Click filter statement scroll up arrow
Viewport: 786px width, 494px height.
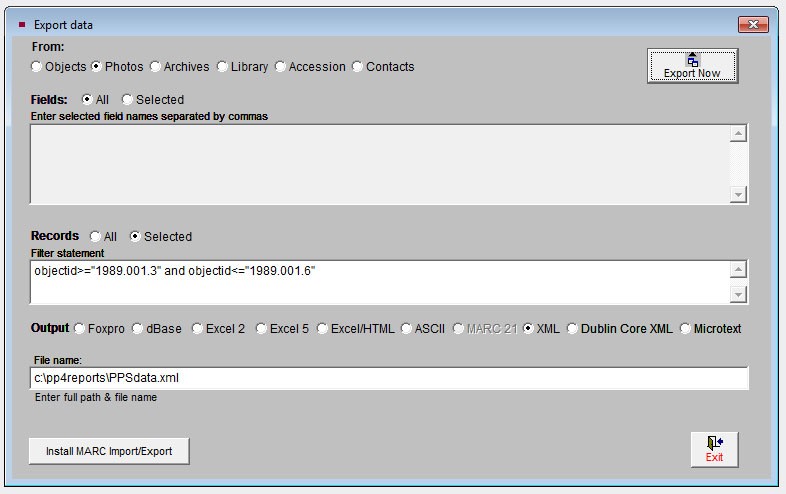[738, 269]
